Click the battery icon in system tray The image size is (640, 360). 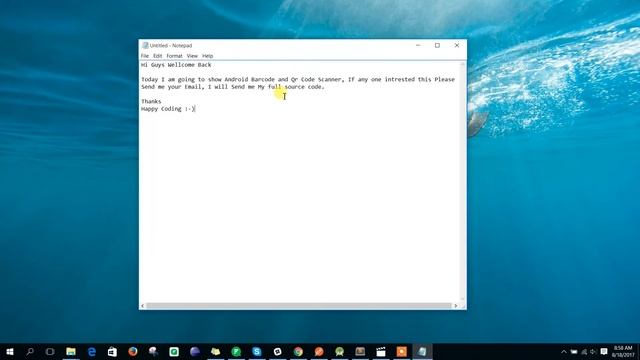tap(574, 351)
